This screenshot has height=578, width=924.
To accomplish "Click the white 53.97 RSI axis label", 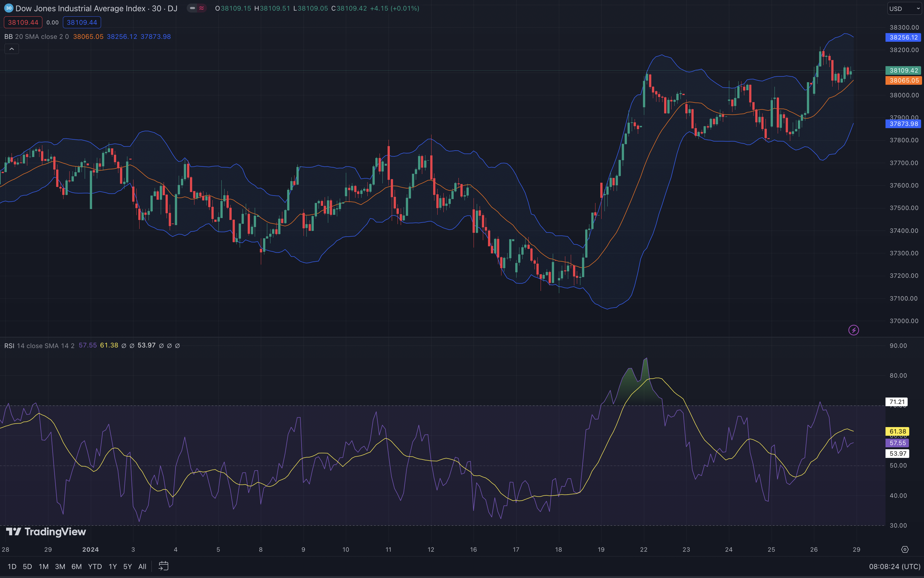I will tap(897, 453).
